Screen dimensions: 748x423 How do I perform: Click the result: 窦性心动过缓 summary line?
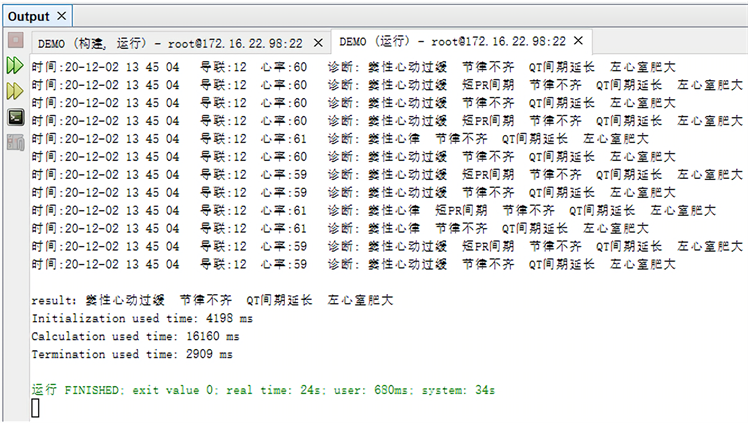pos(212,300)
